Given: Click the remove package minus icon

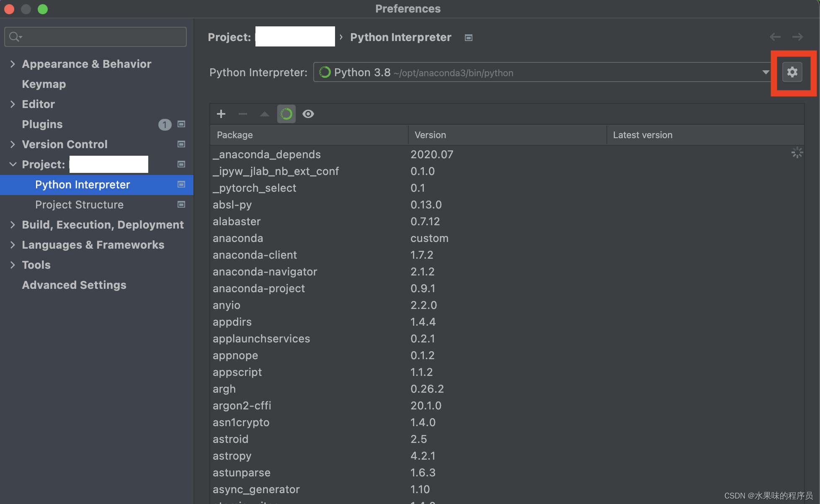Looking at the screenshot, I should (x=243, y=114).
